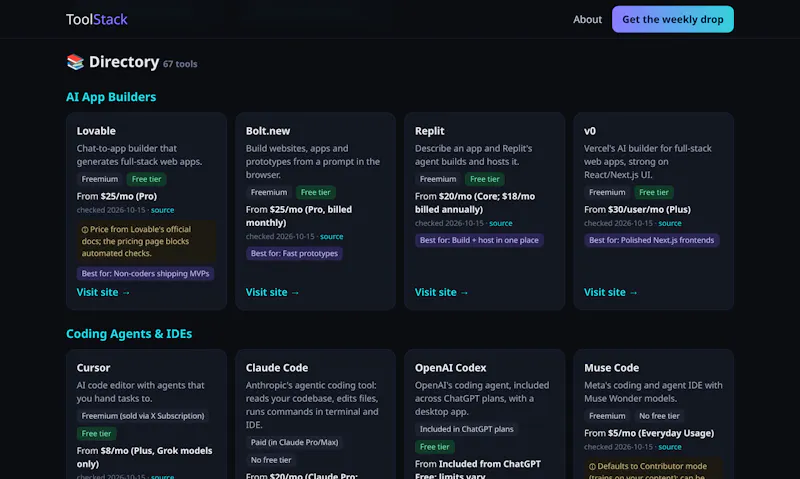Visit the Bolt.new site
Viewport: 800px width, 479px height.
pos(272,292)
